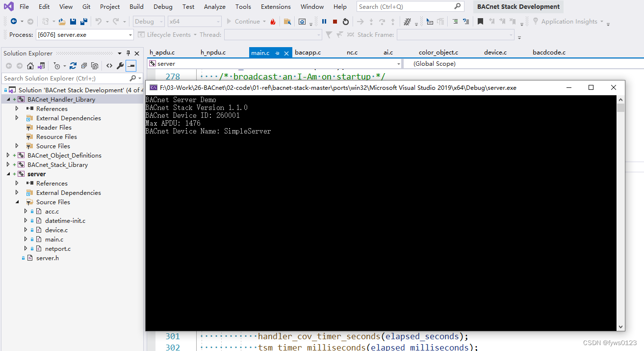The width and height of the screenshot is (644, 351).
Task: Open the Git menu
Action: tap(86, 7)
